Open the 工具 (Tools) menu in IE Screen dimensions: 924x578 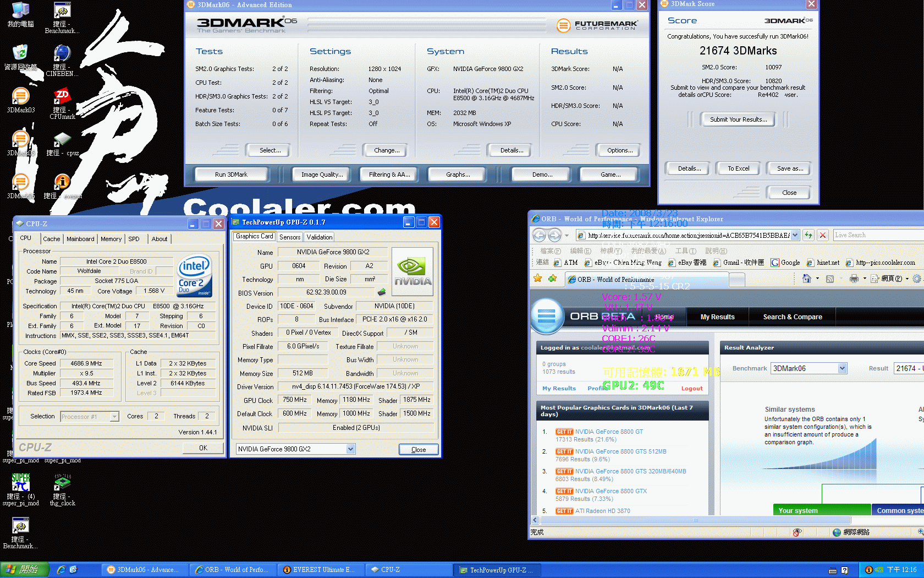point(686,251)
